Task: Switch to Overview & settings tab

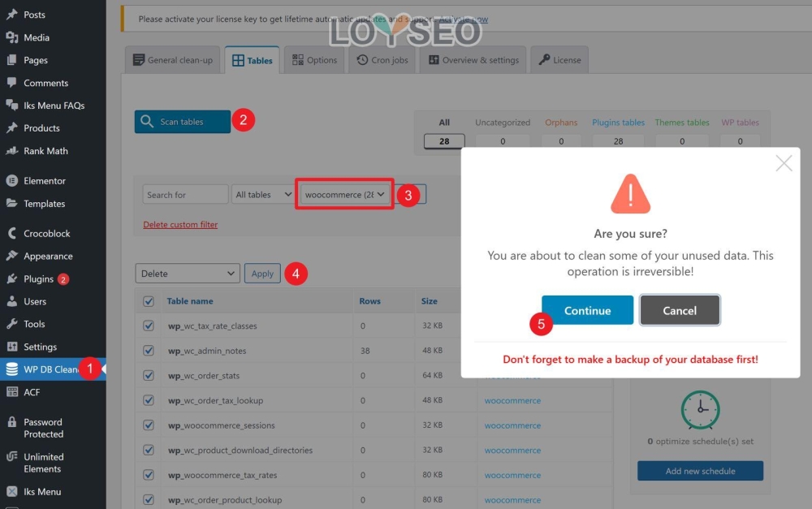Action: coord(473,60)
